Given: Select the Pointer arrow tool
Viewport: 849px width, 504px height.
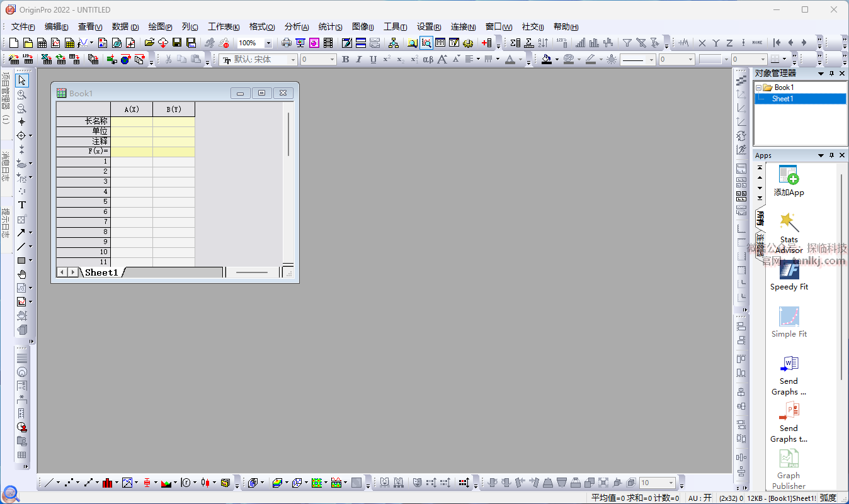Looking at the screenshot, I should tap(22, 81).
